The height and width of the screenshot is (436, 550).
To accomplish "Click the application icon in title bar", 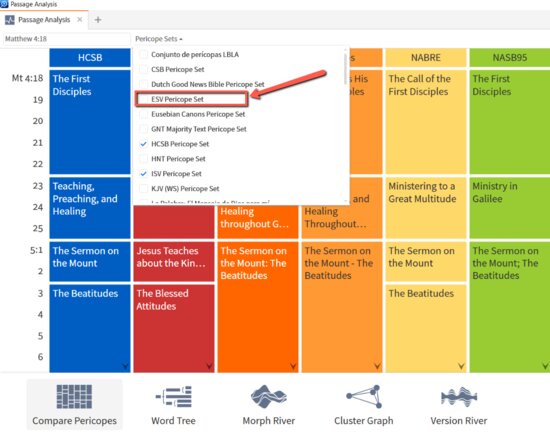I will pyautogui.click(x=4, y=4).
